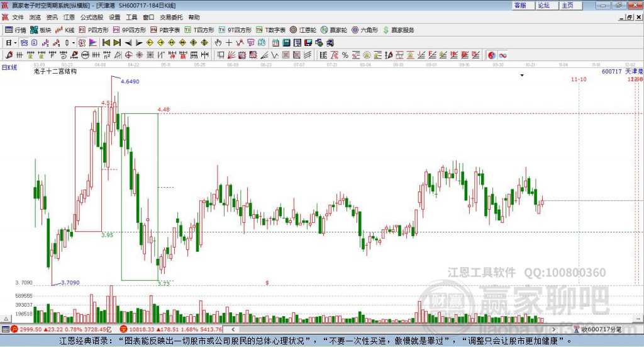Select the hand pan tool

(218, 43)
